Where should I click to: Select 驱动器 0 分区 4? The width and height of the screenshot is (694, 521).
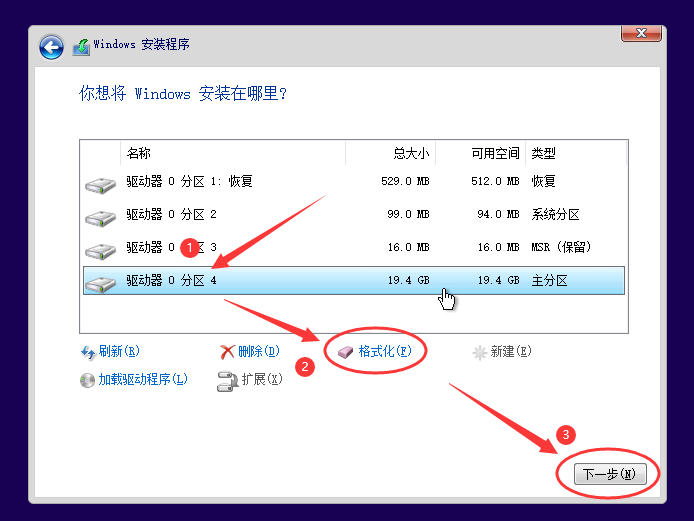[x=354, y=280]
